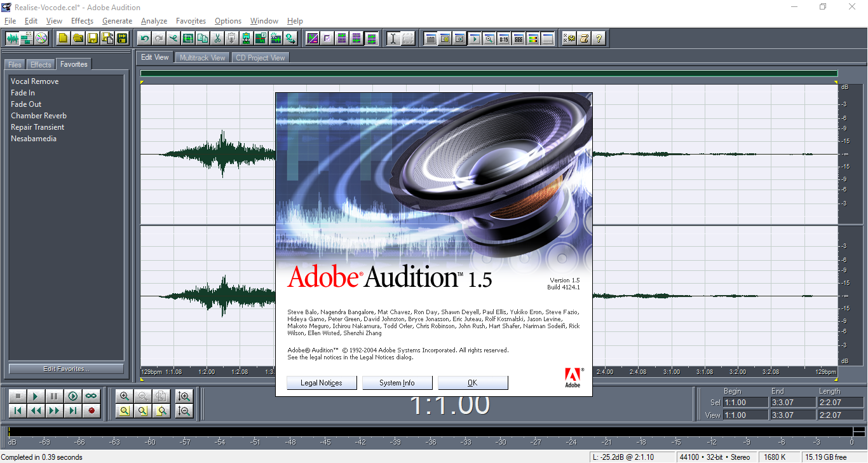The height and width of the screenshot is (463, 868).
Task: Click the scissors Cut icon in toolbar
Action: [x=217, y=38]
